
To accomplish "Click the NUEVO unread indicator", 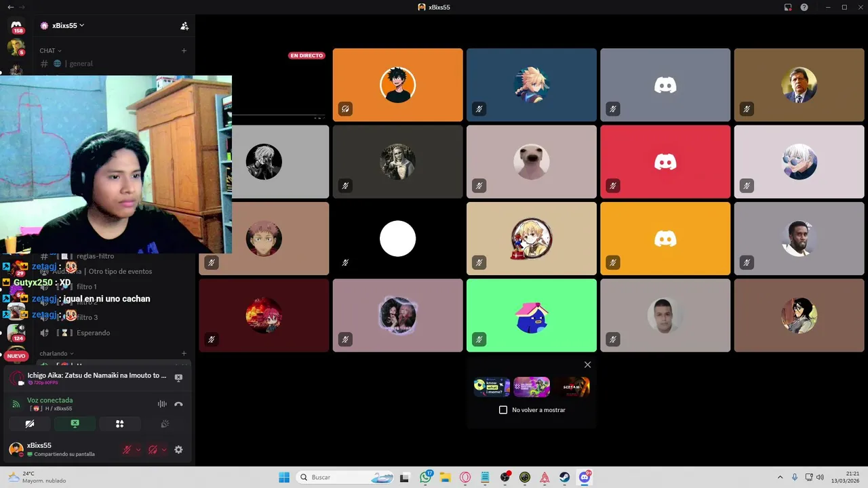I will pos(16,356).
